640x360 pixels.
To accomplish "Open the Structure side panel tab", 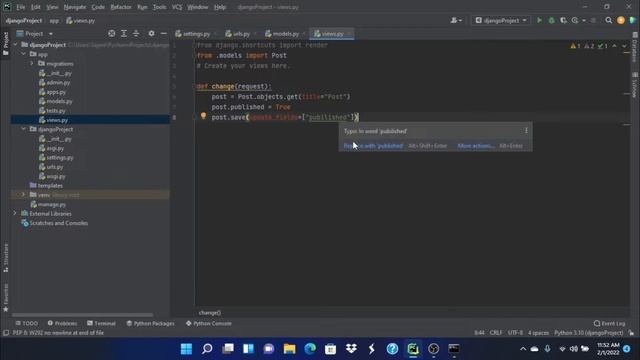I will click(5, 258).
